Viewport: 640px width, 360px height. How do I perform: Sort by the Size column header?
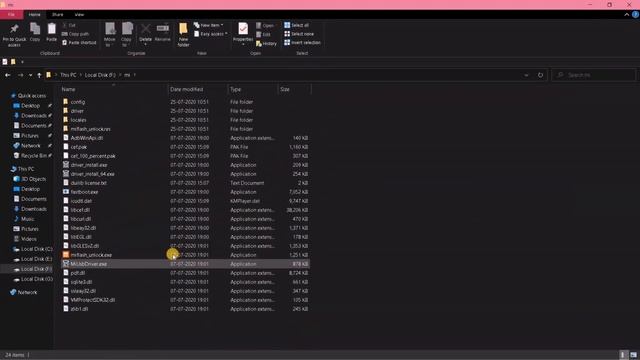(285, 89)
